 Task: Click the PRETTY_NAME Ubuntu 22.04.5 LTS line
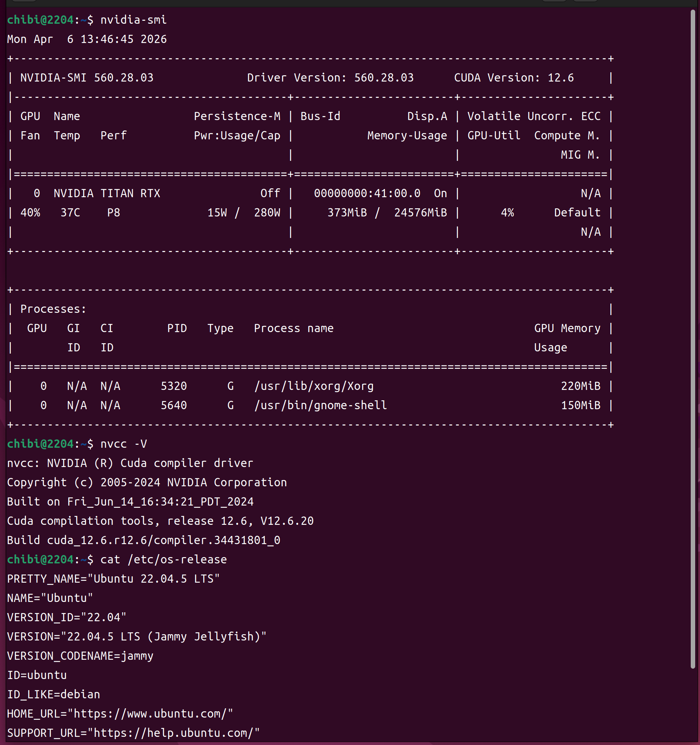[113, 579]
